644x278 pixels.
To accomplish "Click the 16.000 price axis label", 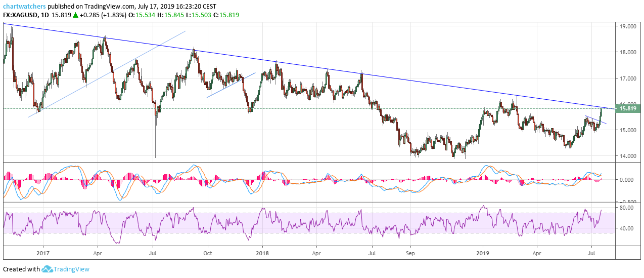I will click(627, 104).
